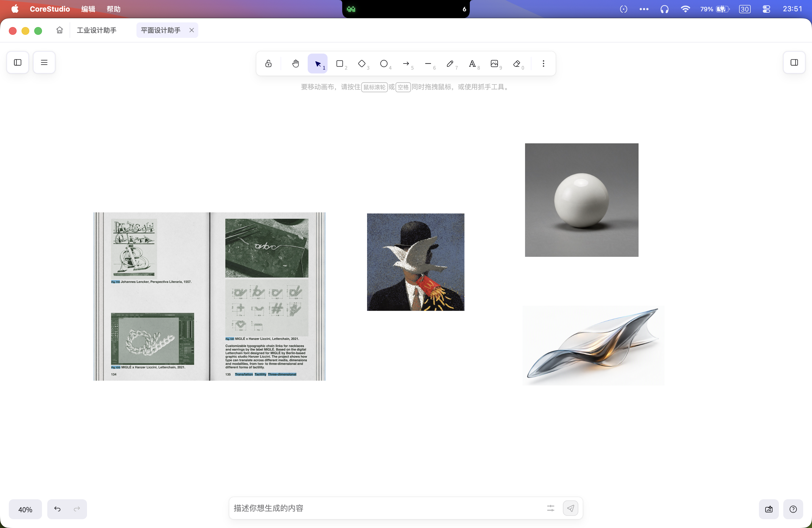
Task: Close the 平面设计助手 tab
Action: pyautogui.click(x=192, y=30)
